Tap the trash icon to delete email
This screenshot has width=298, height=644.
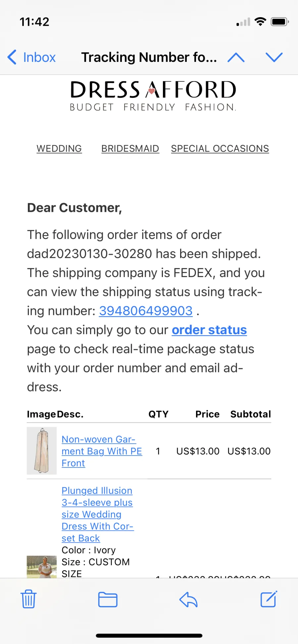coord(28,599)
